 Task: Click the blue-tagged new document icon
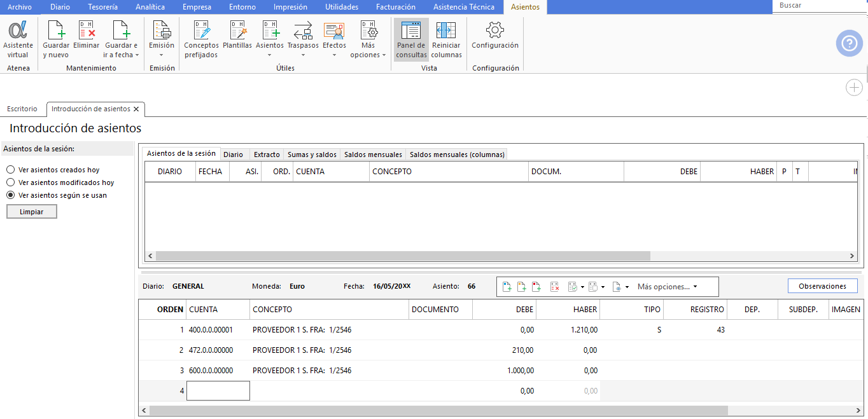click(507, 287)
